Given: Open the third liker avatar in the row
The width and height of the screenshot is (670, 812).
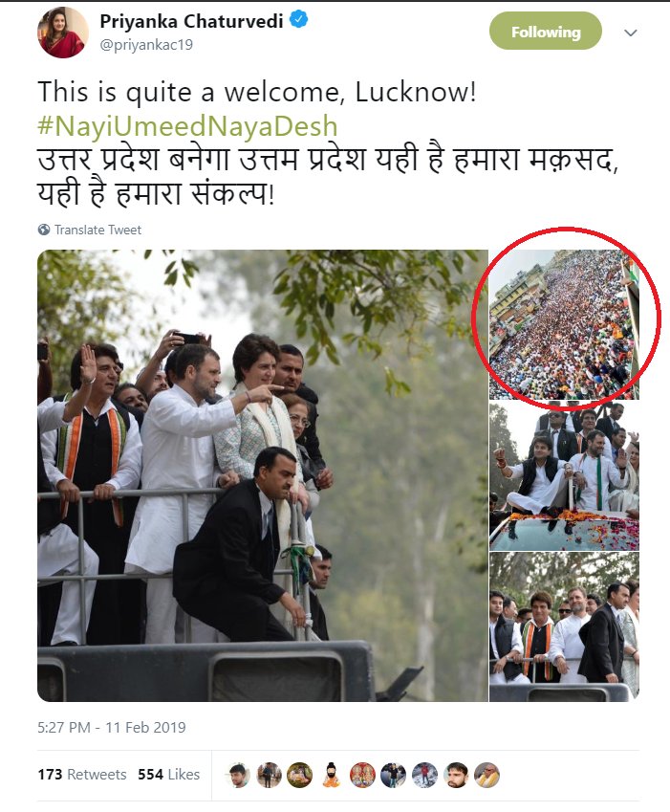Looking at the screenshot, I should click(x=299, y=776).
